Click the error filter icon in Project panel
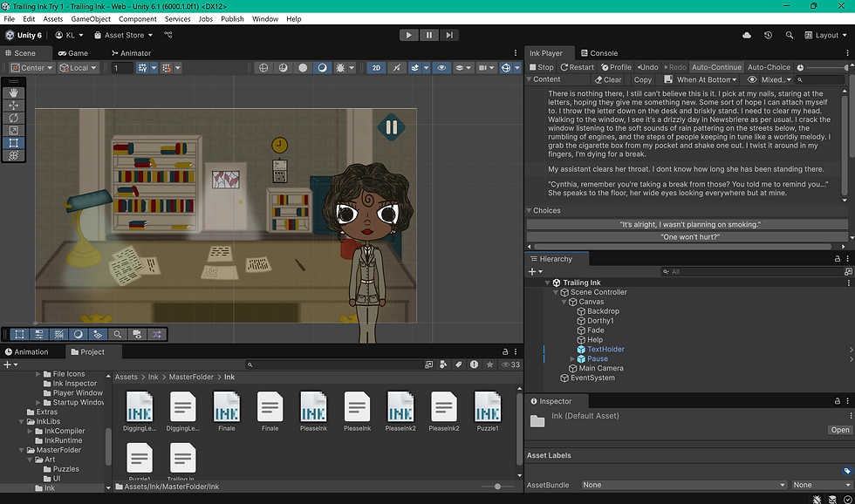 coord(474,364)
